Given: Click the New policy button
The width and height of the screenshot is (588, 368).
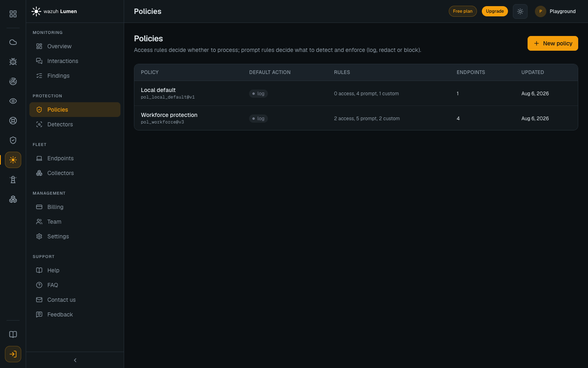Looking at the screenshot, I should (552, 43).
